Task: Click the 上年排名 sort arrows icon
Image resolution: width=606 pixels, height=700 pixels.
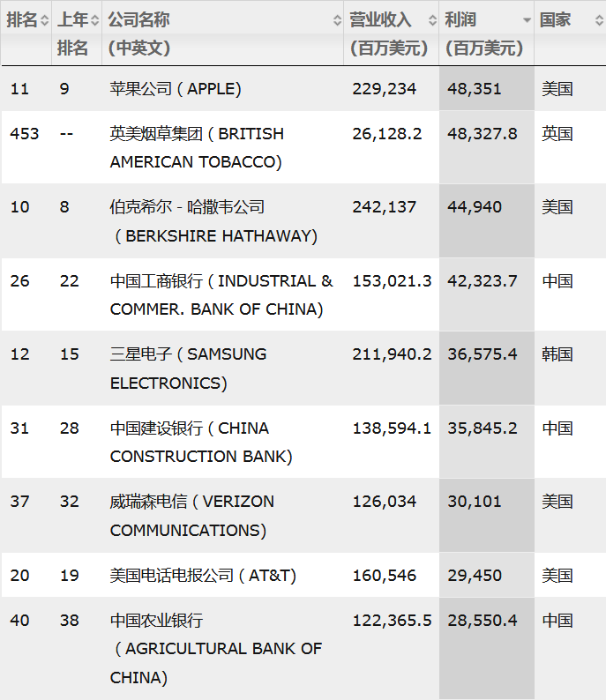Action: click(95, 20)
